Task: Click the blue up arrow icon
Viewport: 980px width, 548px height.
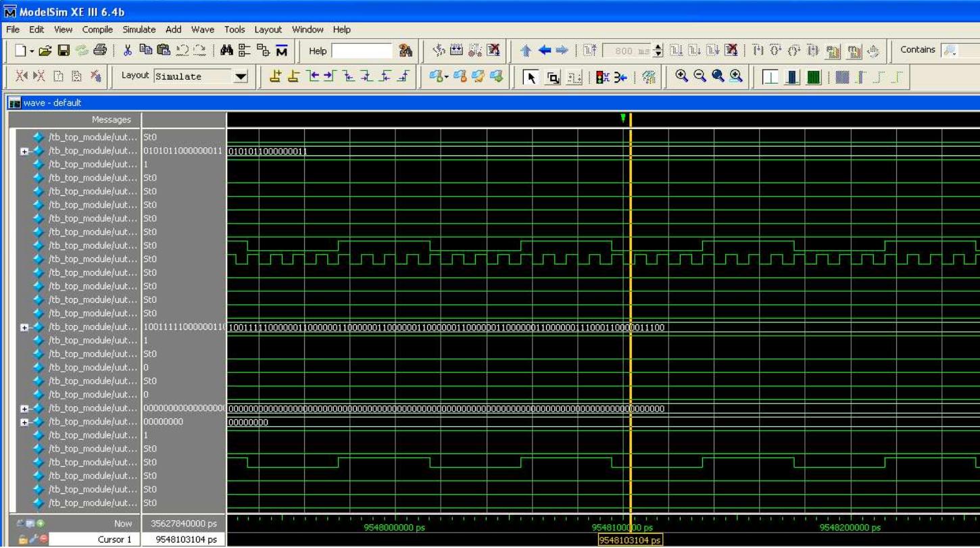Action: (x=526, y=51)
